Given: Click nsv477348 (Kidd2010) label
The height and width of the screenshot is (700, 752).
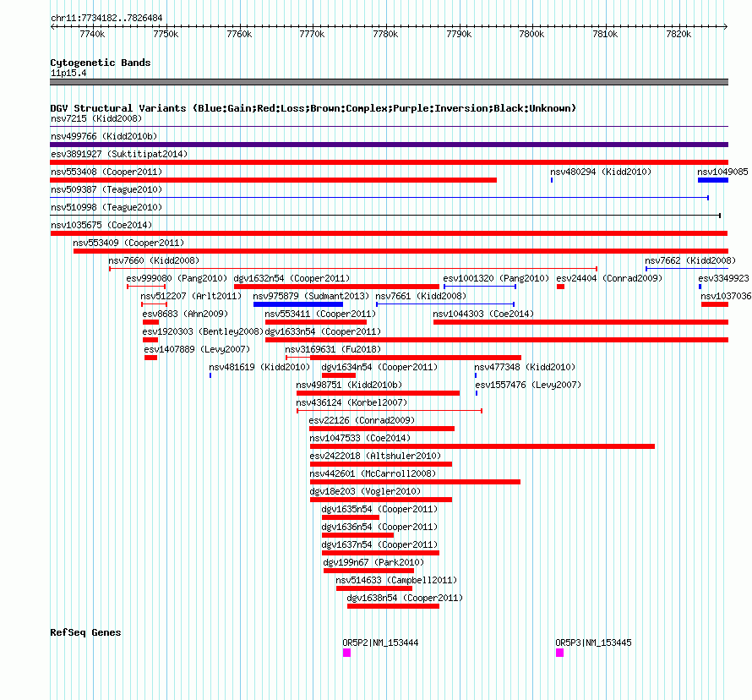Looking at the screenshot, I should point(526,367).
